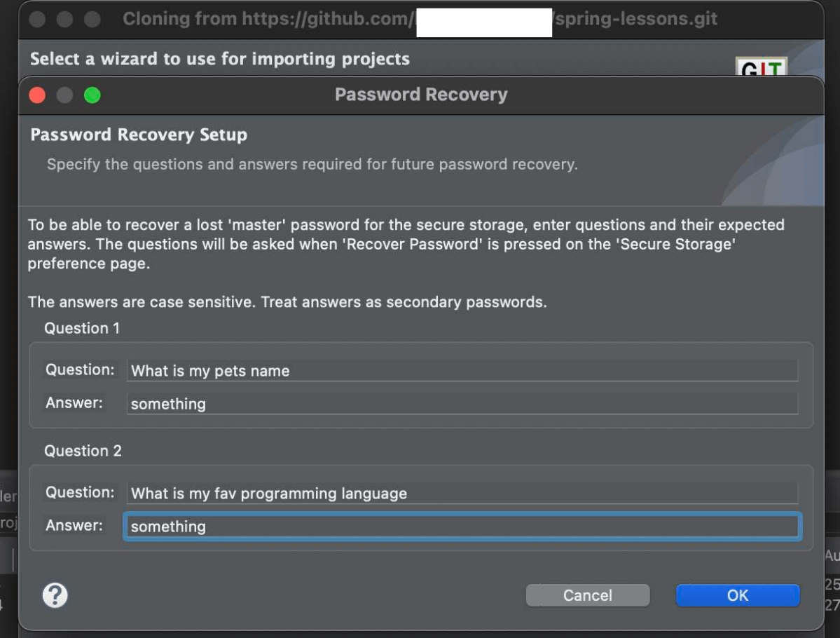
Task: Click the Cloning from github title bar
Action: click(x=420, y=19)
